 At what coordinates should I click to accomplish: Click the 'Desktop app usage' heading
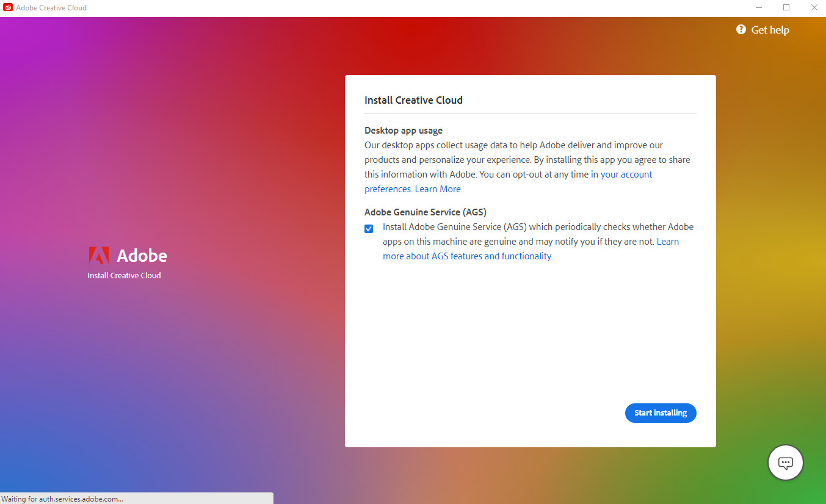[403, 131]
